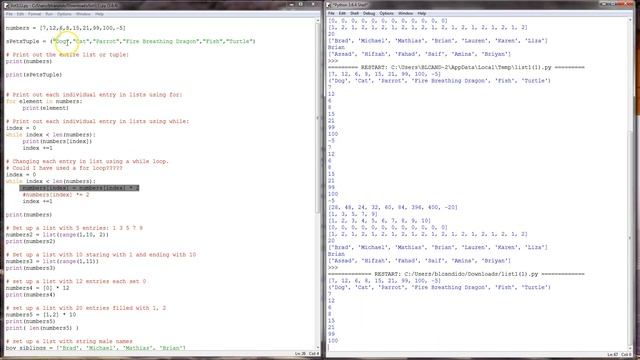
Task: Click the Python icon in editor title bar
Action: point(6,5)
